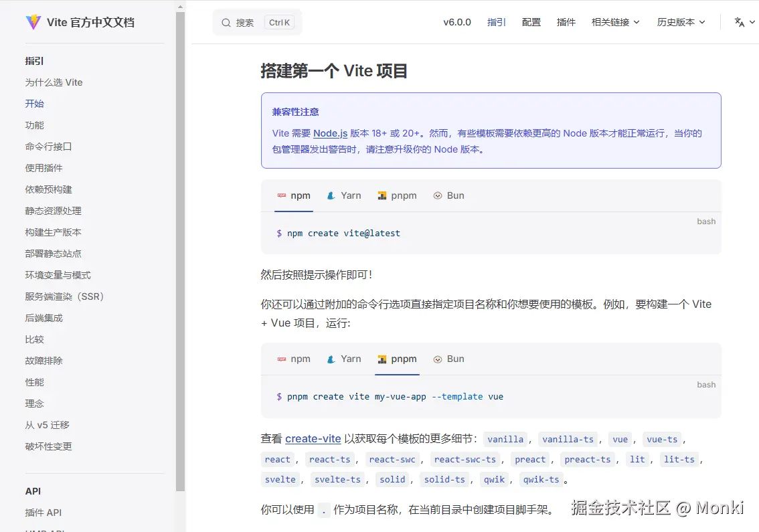Open 后端集成 in sidebar

click(44, 318)
